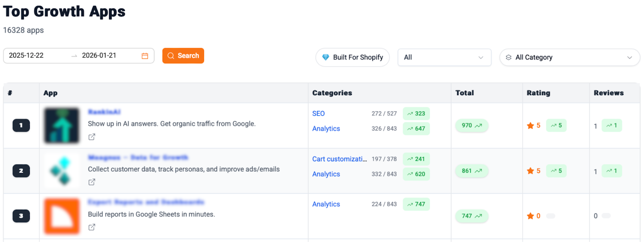The image size is (644, 242).
Task: Toggle the Built For Shopify filter
Action: tap(352, 57)
